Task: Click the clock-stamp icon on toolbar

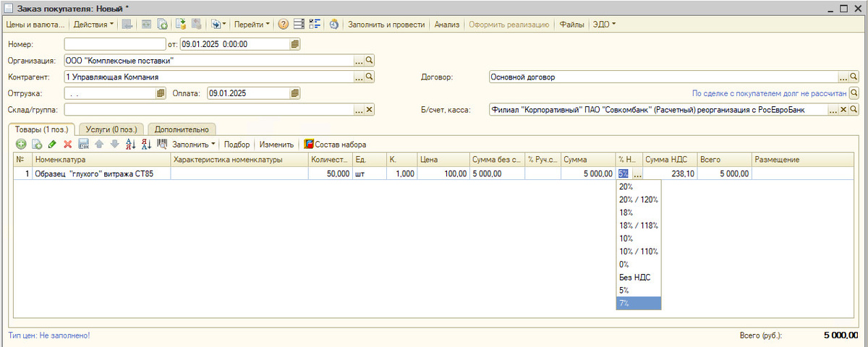Action: pos(334,24)
